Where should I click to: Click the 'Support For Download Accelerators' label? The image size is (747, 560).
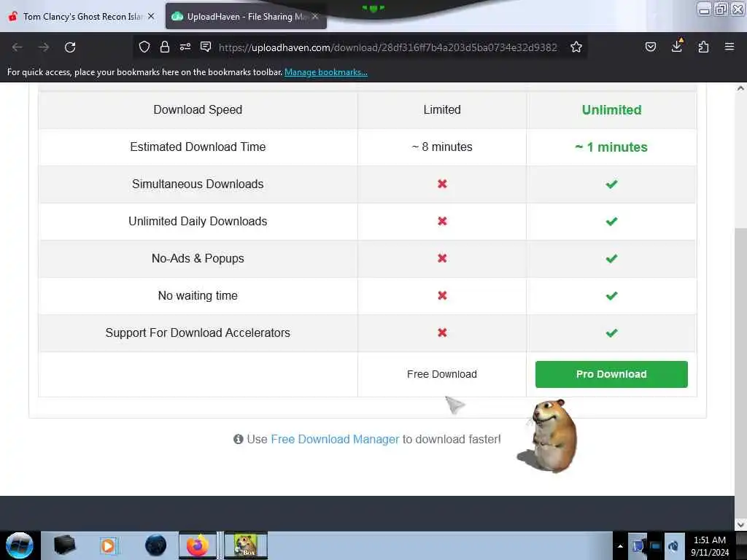[x=198, y=332]
